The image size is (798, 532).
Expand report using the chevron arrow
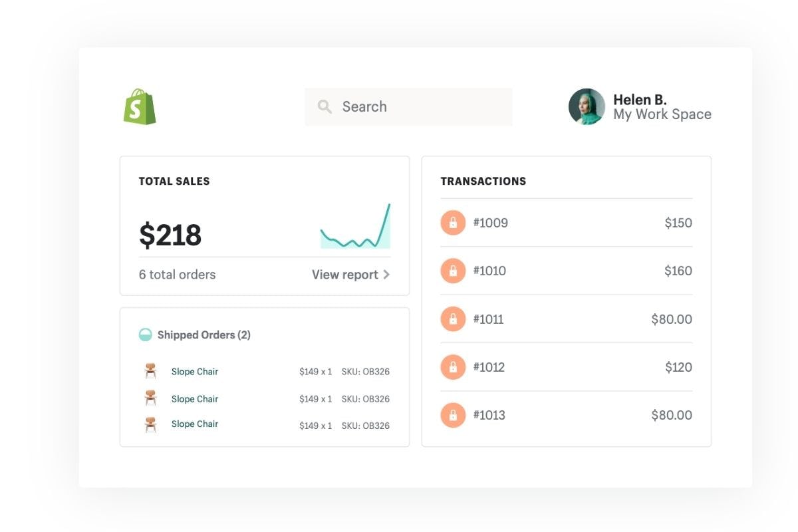pyautogui.click(x=386, y=275)
